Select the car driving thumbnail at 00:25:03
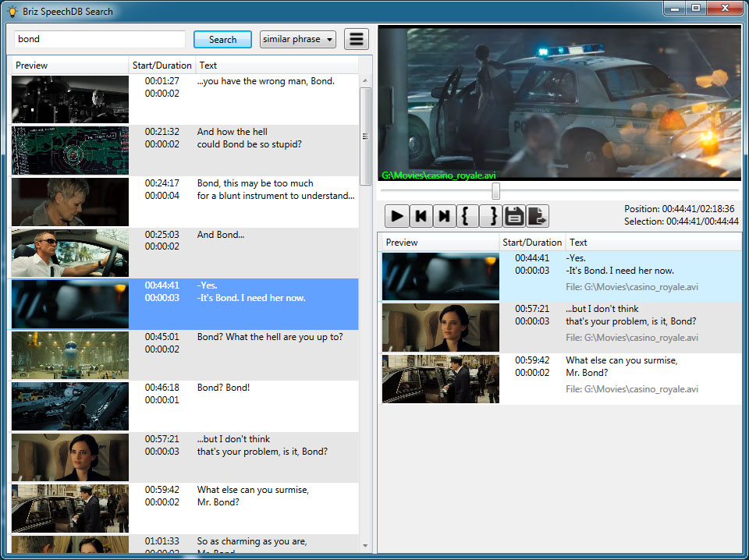The height and width of the screenshot is (560, 749). coord(70,253)
